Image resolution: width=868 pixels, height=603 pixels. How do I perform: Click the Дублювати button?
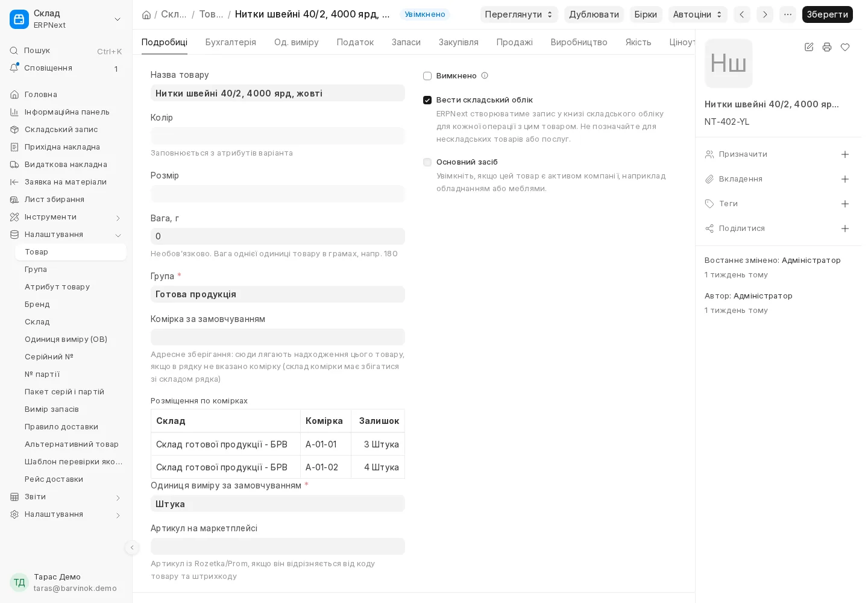click(594, 14)
